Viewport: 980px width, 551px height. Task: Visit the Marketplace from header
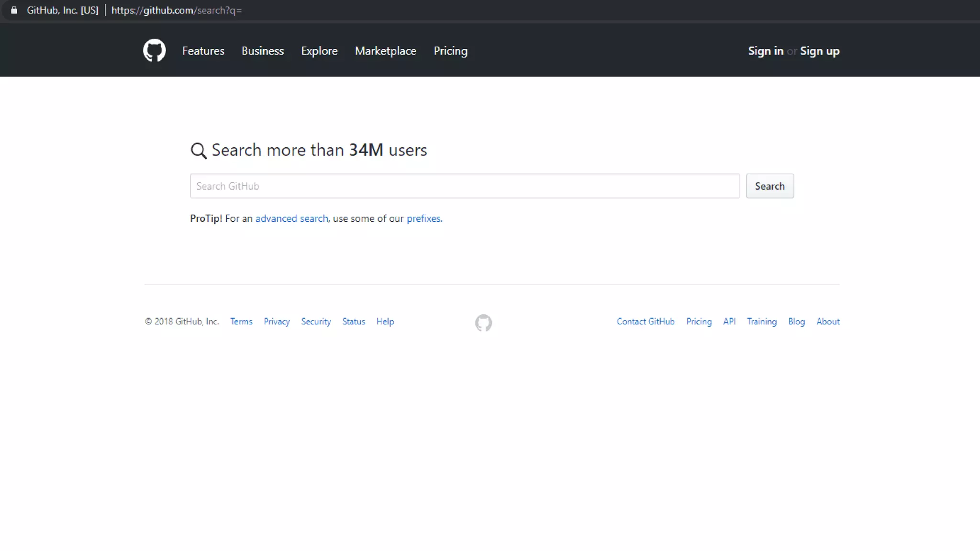[385, 51]
